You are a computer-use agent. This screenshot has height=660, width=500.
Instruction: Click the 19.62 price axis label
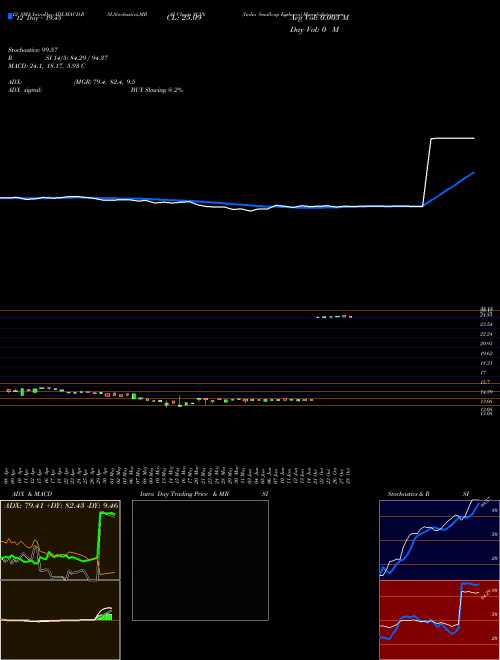tap(487, 353)
